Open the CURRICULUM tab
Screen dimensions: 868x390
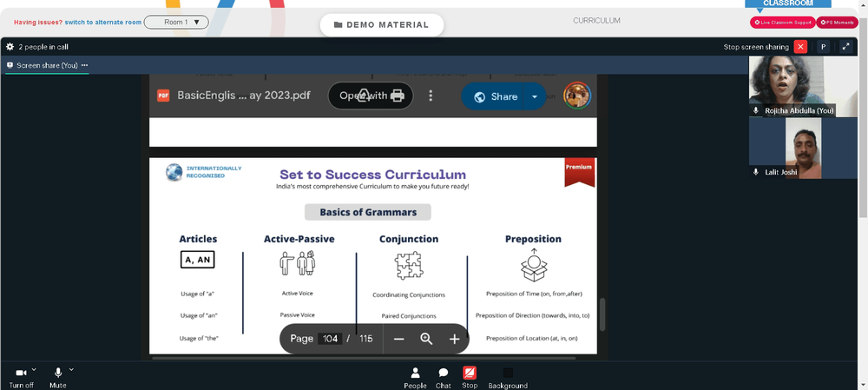[x=596, y=21]
